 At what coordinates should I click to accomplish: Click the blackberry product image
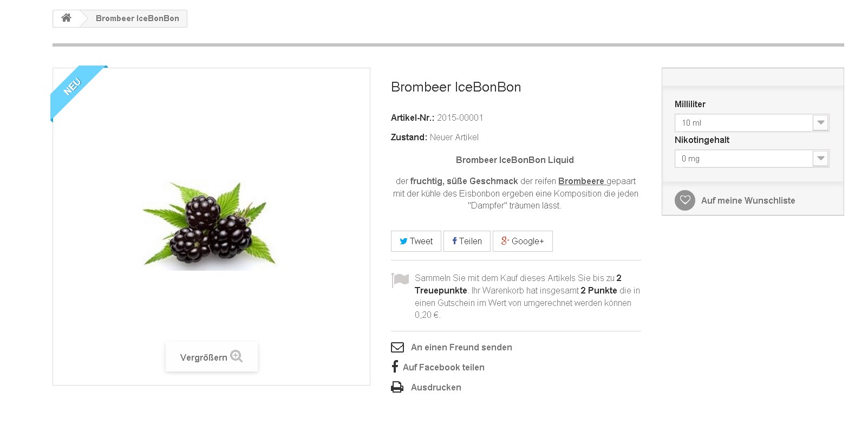(210, 225)
